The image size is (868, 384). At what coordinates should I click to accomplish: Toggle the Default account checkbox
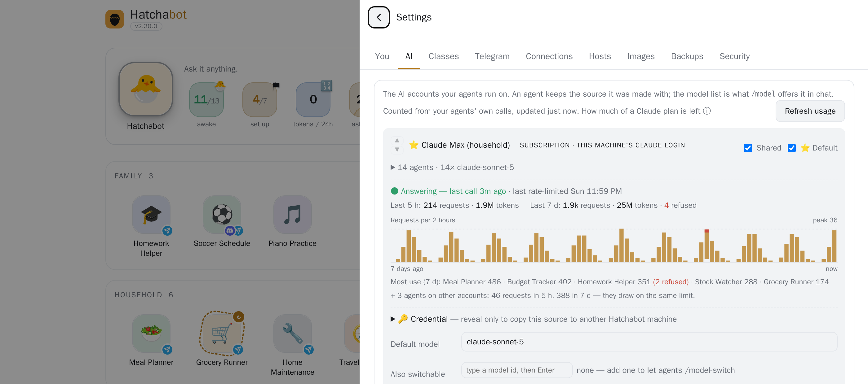pyautogui.click(x=791, y=148)
